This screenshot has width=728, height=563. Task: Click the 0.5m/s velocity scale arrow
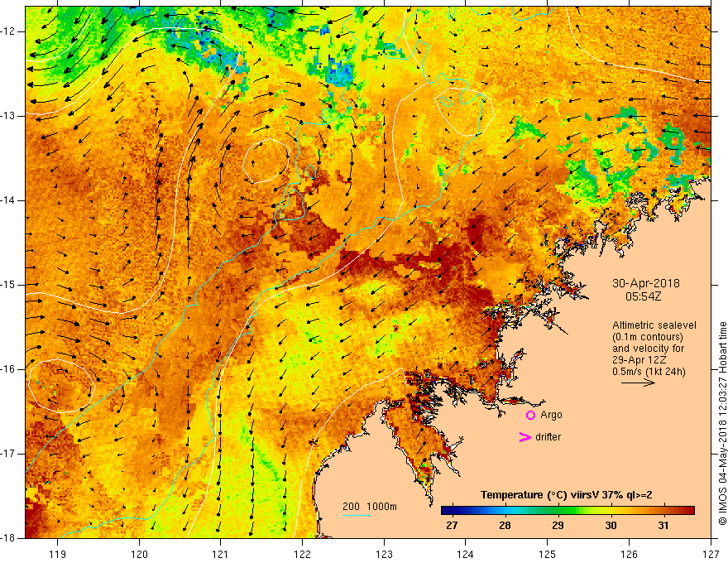pyautogui.click(x=638, y=383)
